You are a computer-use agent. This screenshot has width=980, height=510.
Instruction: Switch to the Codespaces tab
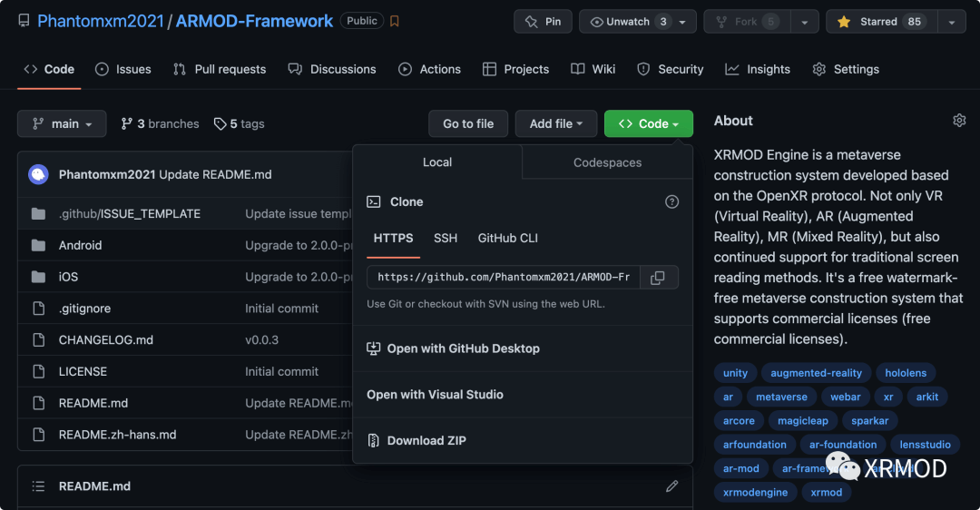point(607,162)
